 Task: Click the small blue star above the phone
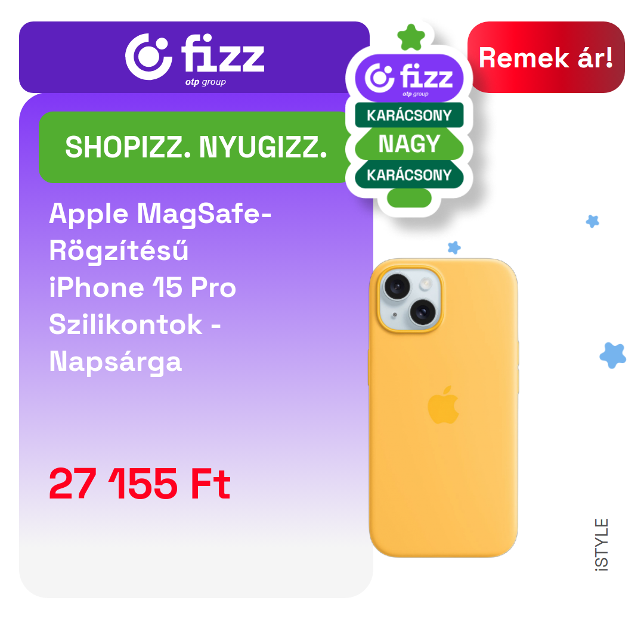pos(454,247)
